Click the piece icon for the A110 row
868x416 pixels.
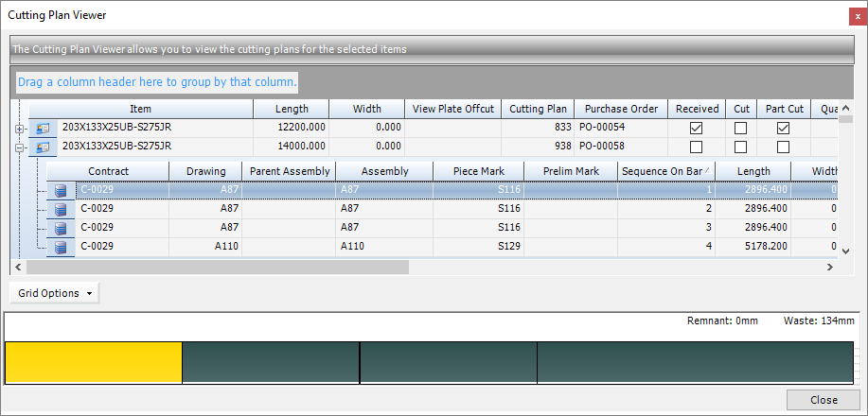(x=61, y=247)
